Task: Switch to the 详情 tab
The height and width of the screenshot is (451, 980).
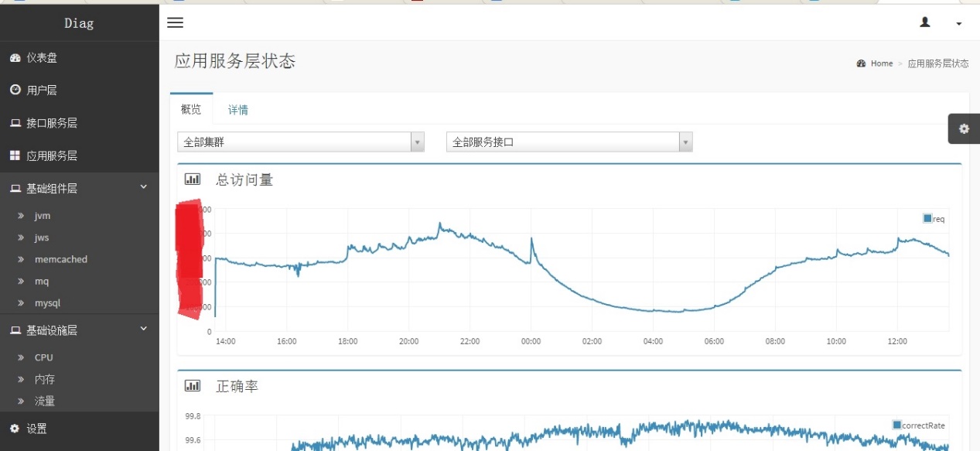Action: [x=238, y=110]
